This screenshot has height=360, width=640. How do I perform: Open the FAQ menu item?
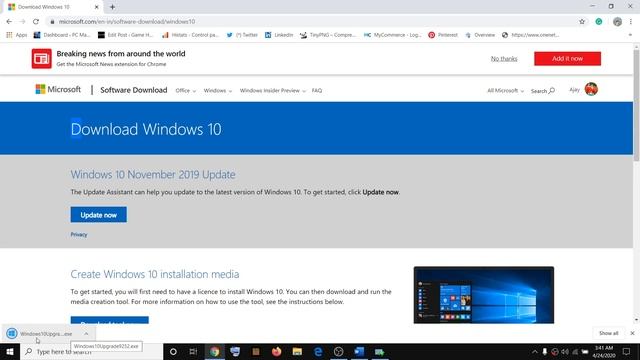317,91
